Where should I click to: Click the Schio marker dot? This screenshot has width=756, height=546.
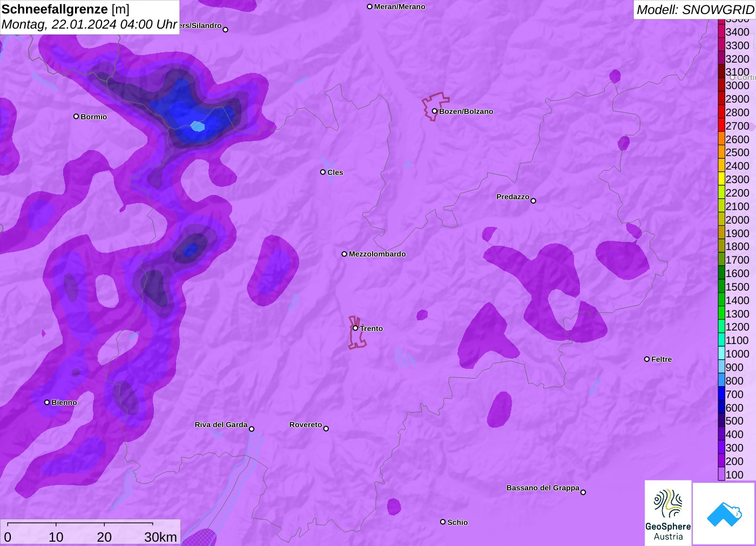443,522
